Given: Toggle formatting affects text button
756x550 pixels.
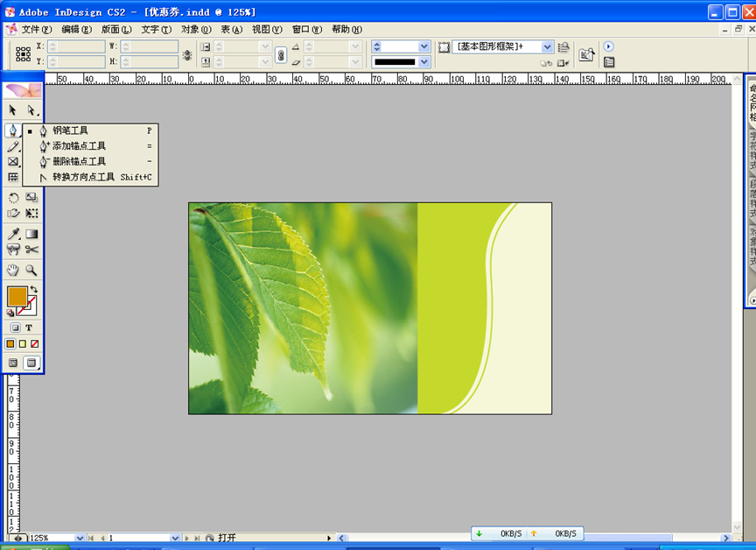Looking at the screenshot, I should (29, 328).
